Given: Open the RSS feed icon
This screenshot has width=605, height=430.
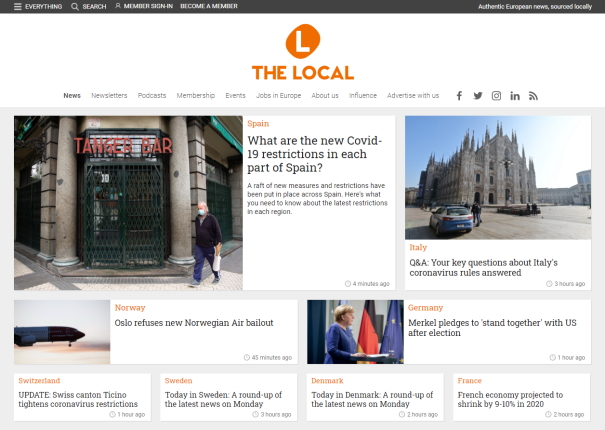Looking at the screenshot, I should 533,96.
